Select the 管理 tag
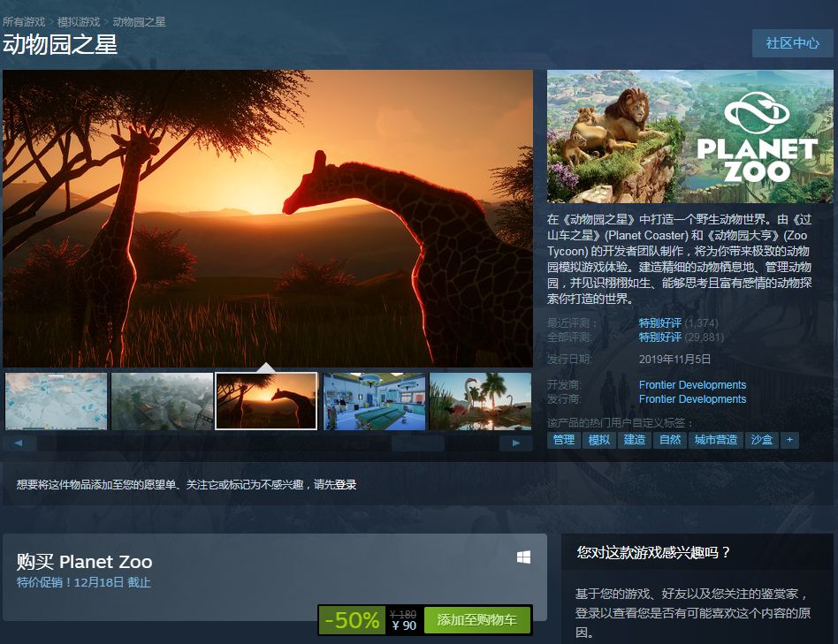This screenshot has width=838, height=644. (564, 440)
